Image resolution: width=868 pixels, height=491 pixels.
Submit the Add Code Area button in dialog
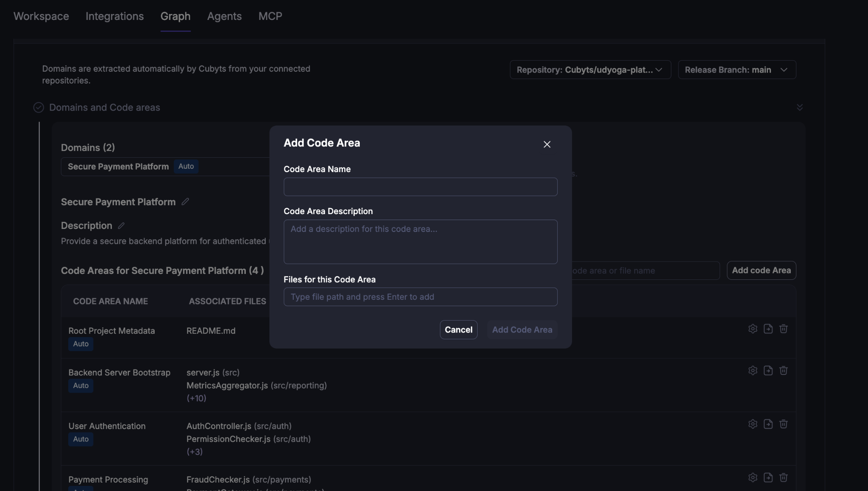[522, 329]
